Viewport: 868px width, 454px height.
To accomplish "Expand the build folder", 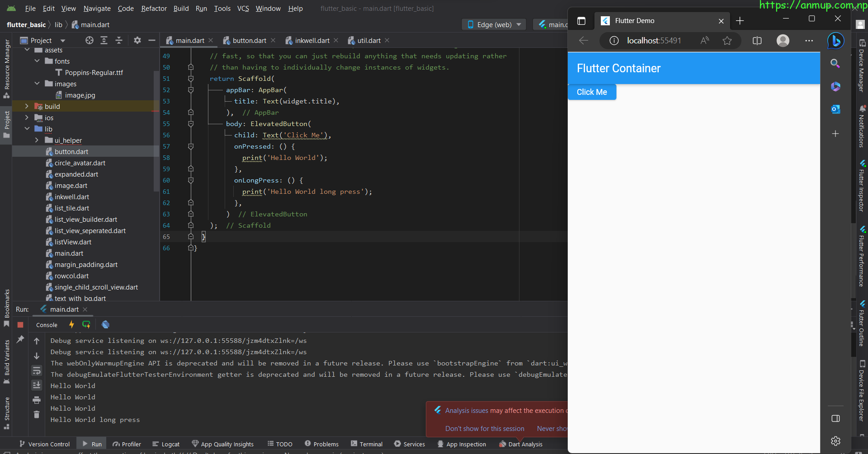I will click(x=27, y=107).
